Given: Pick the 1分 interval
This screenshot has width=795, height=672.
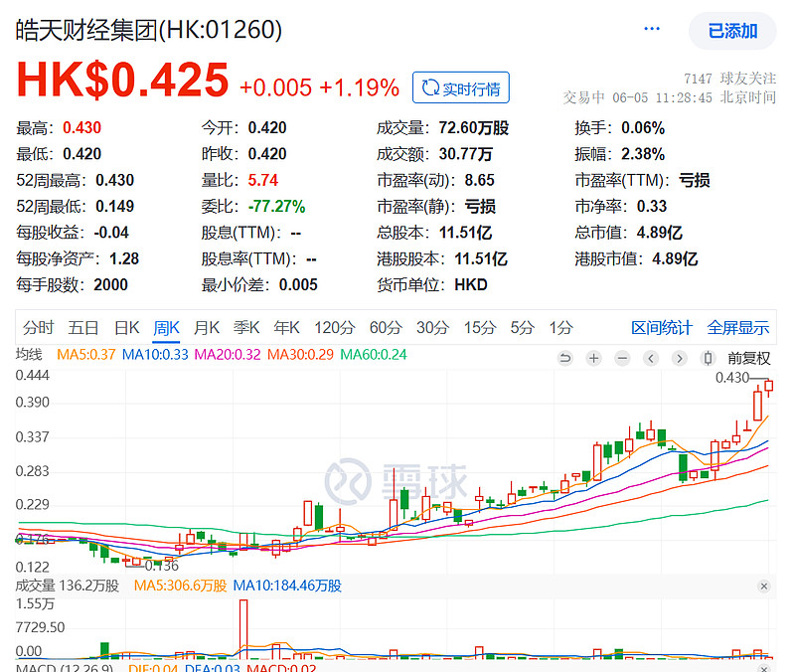Looking at the screenshot, I should 560,328.
